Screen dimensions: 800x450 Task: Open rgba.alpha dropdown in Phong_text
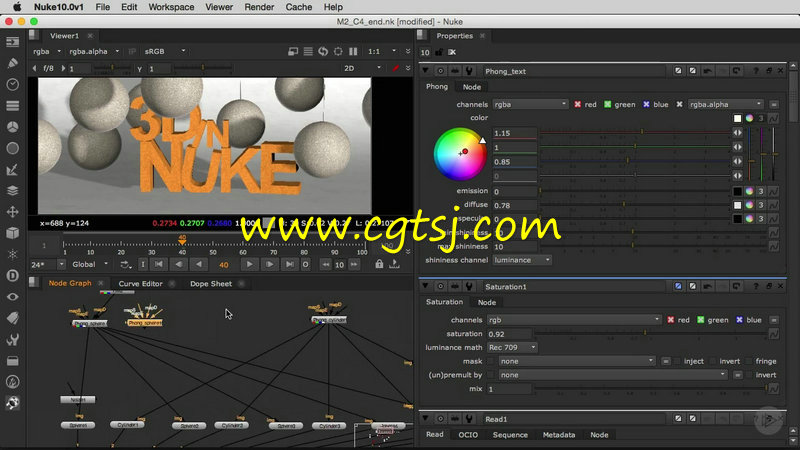click(726, 105)
